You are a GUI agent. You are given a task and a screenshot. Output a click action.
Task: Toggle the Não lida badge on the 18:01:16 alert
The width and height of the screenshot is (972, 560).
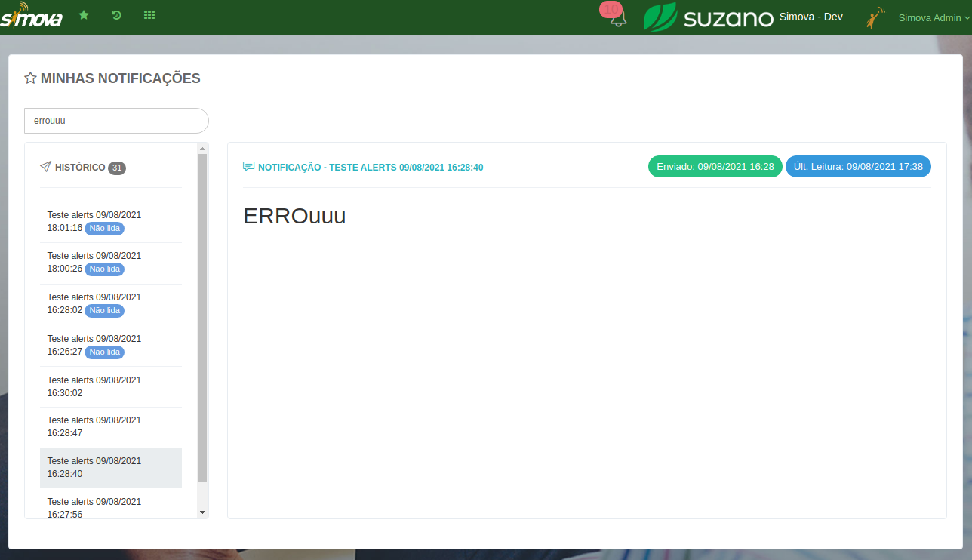pos(104,228)
